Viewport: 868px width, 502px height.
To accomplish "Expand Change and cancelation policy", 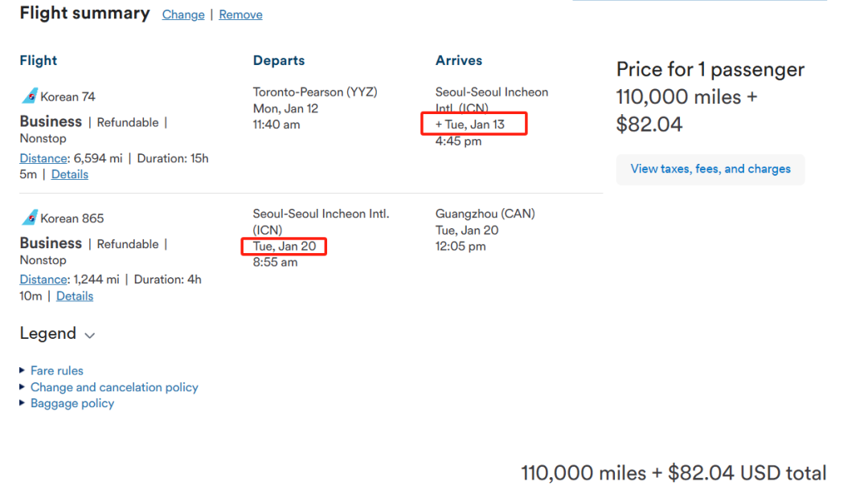I will (x=114, y=387).
